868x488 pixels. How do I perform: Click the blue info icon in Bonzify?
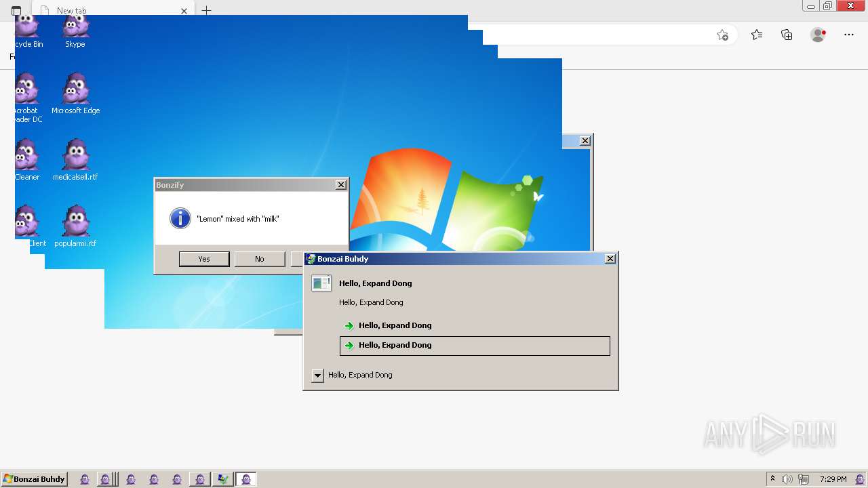[180, 218]
